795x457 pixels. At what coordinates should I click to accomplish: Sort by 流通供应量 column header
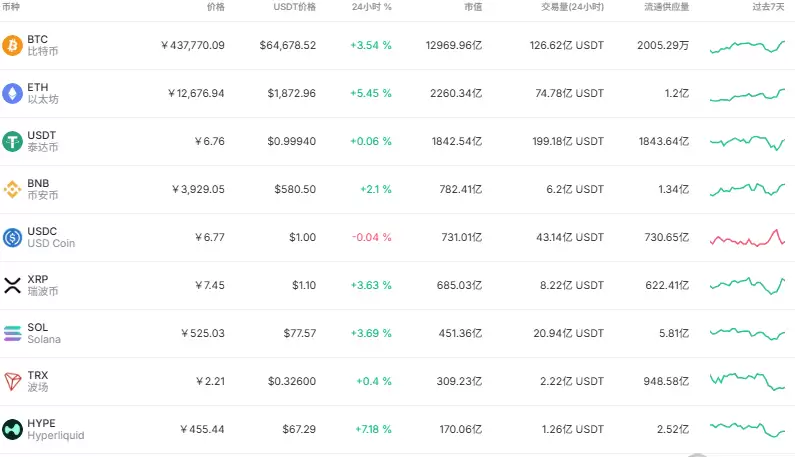[x=666, y=7]
